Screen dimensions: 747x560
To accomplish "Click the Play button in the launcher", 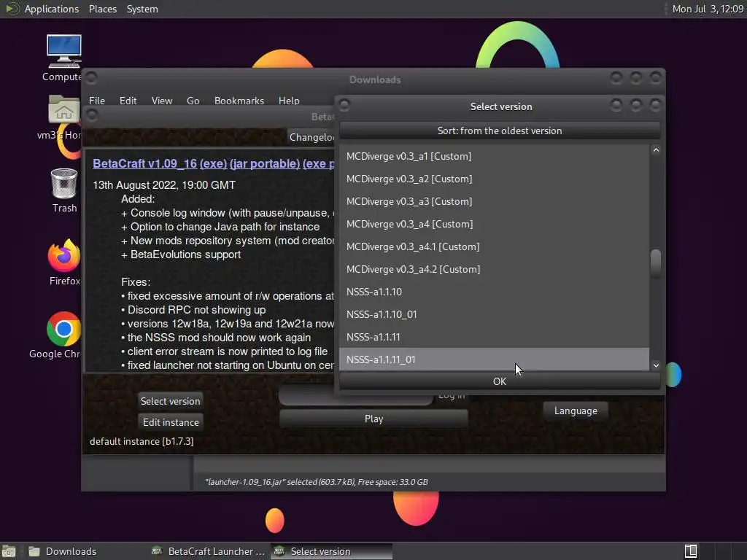I will (x=374, y=419).
